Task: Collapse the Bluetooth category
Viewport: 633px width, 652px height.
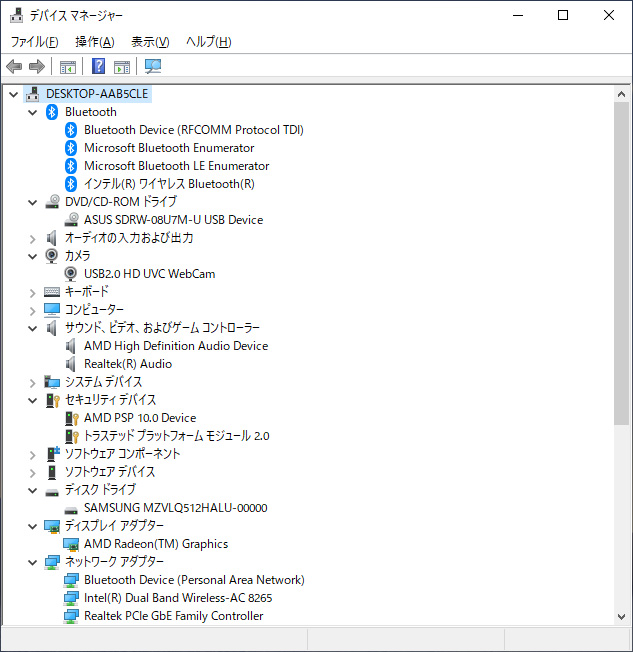Action: coord(32,112)
